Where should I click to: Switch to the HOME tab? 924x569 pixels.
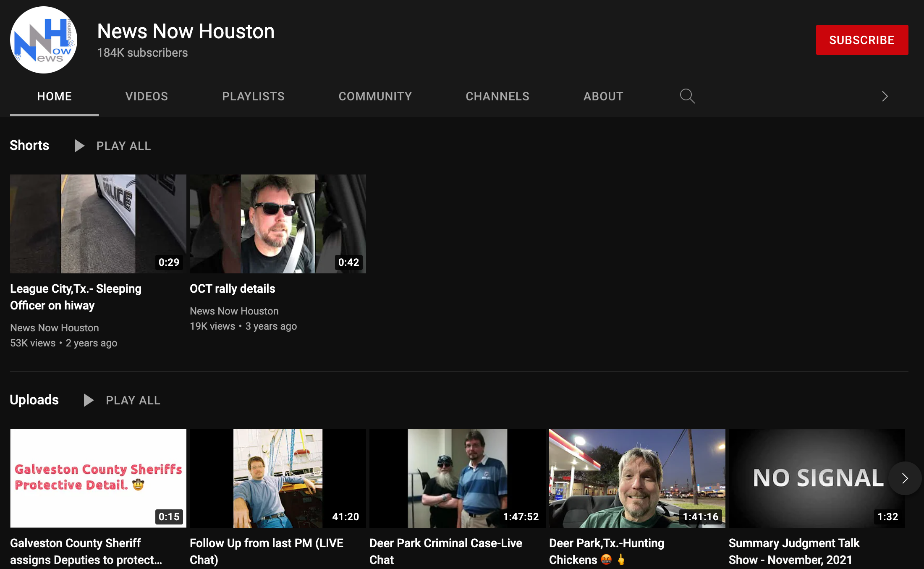[x=55, y=96]
